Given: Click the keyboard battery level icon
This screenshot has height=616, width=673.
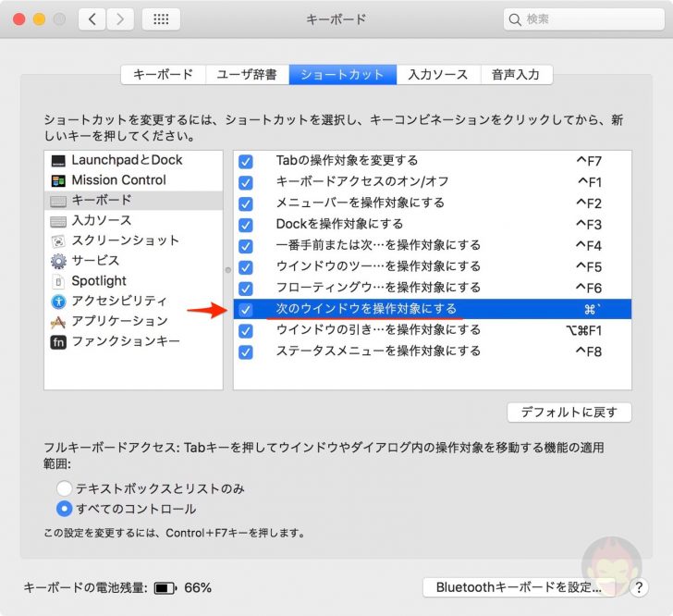Looking at the screenshot, I should tap(165, 587).
